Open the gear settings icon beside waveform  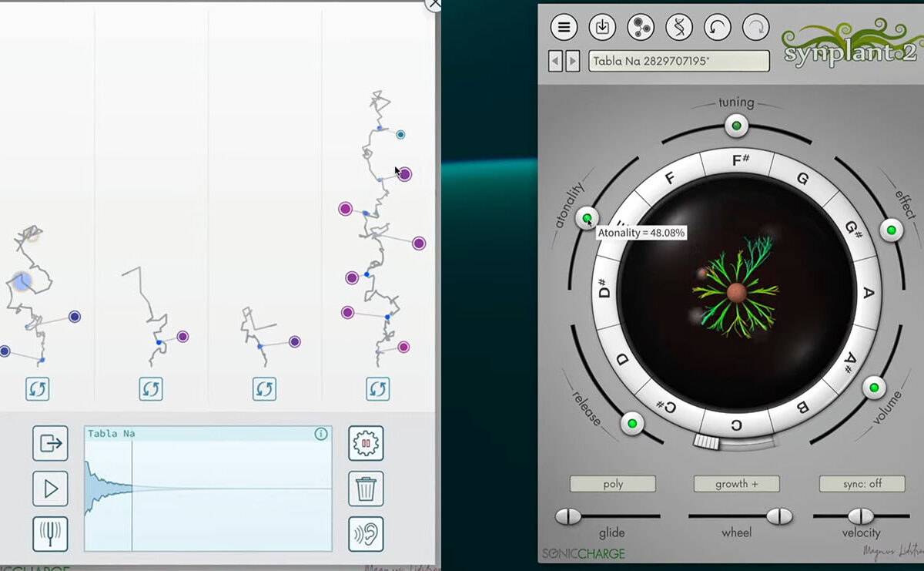click(x=366, y=443)
